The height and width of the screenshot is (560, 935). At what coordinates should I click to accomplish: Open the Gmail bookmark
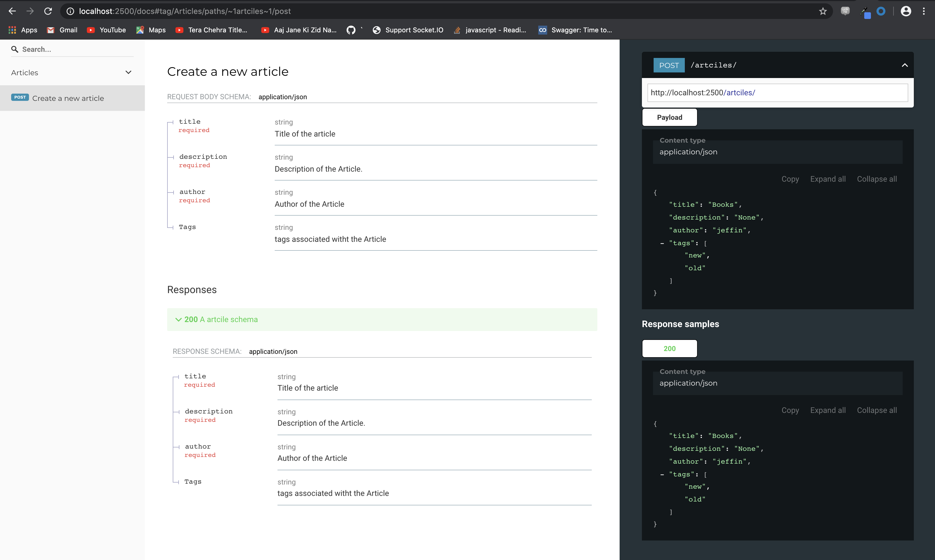62,30
